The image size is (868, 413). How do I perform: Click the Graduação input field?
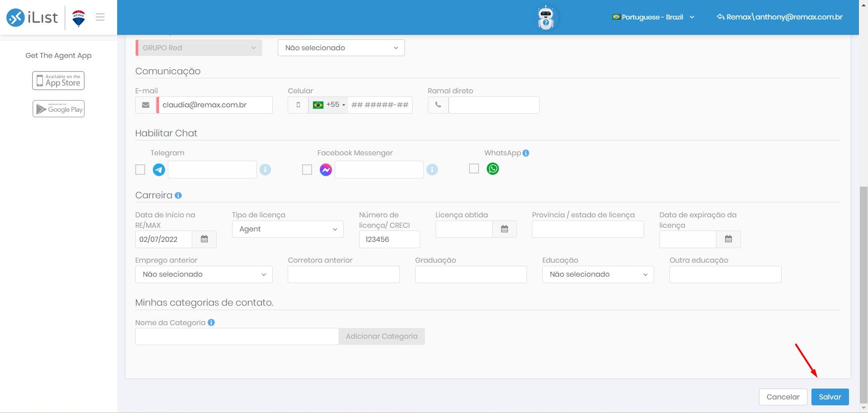pos(471,274)
